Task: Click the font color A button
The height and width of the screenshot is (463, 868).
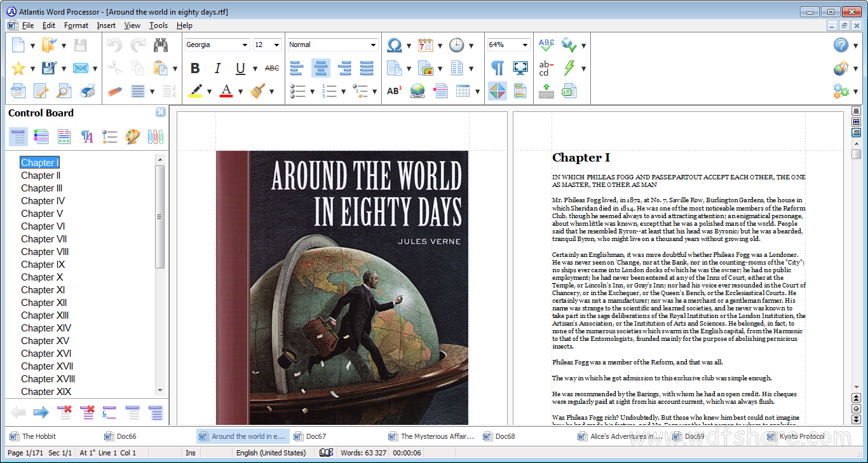Action: point(226,91)
